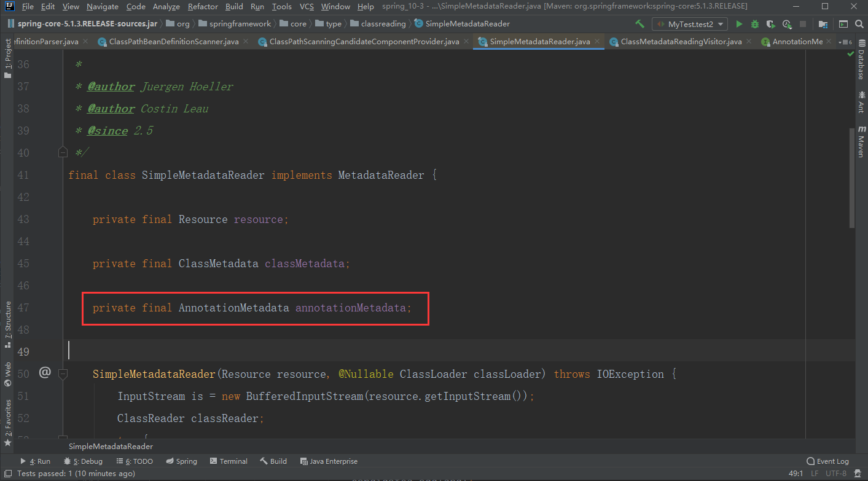
Task: Open the Event Log
Action: (828, 461)
